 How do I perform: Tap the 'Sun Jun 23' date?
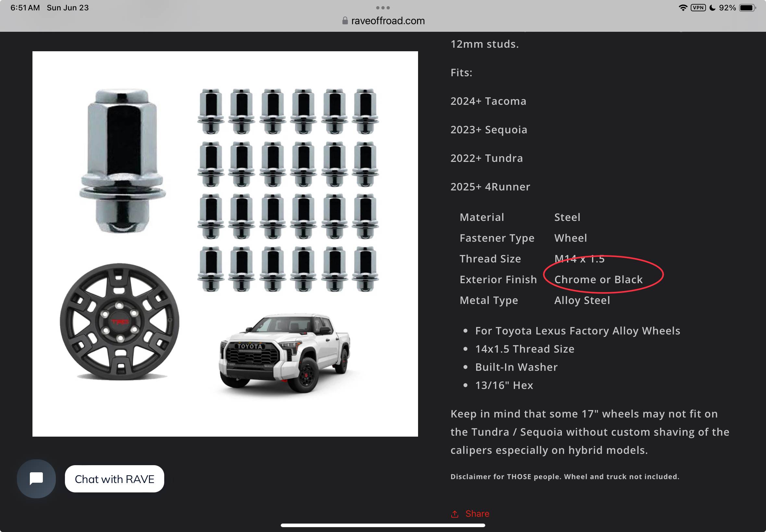(x=68, y=8)
